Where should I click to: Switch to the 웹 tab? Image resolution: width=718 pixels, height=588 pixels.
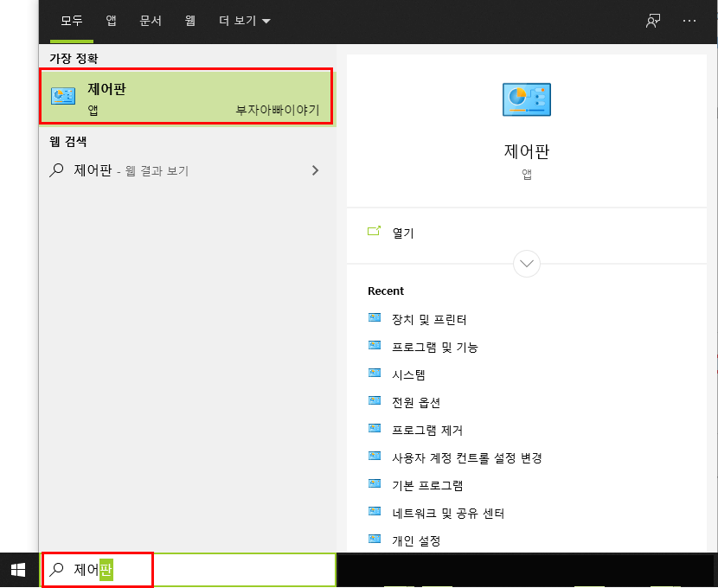(190, 21)
